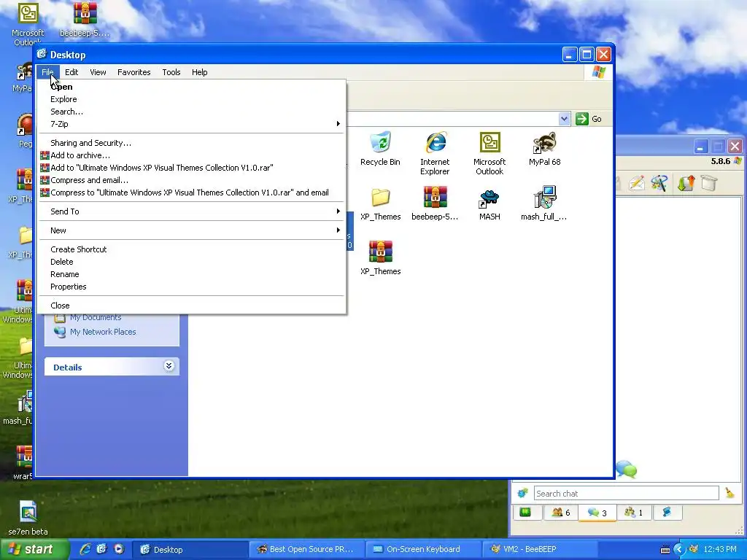Select the XP_Themes folder icon
The height and width of the screenshot is (560, 747).
click(380, 197)
